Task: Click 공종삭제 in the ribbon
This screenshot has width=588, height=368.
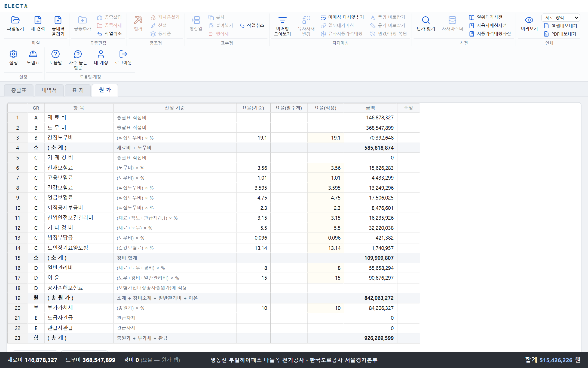Action: (x=109, y=25)
